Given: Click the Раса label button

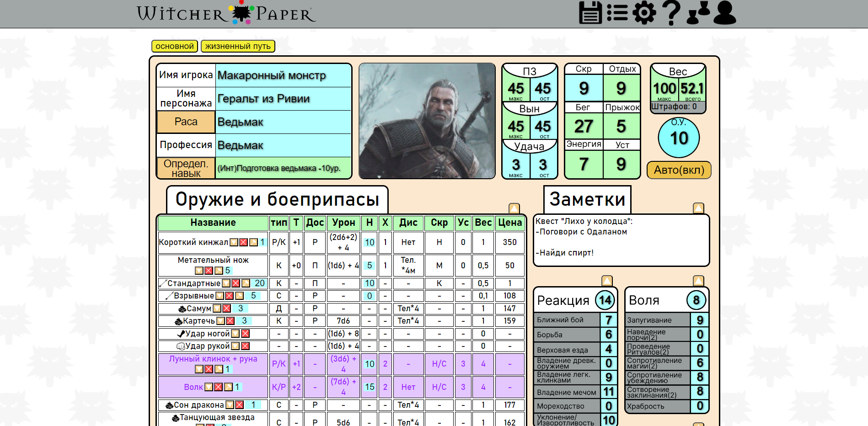Looking at the screenshot, I should pyautogui.click(x=186, y=122).
